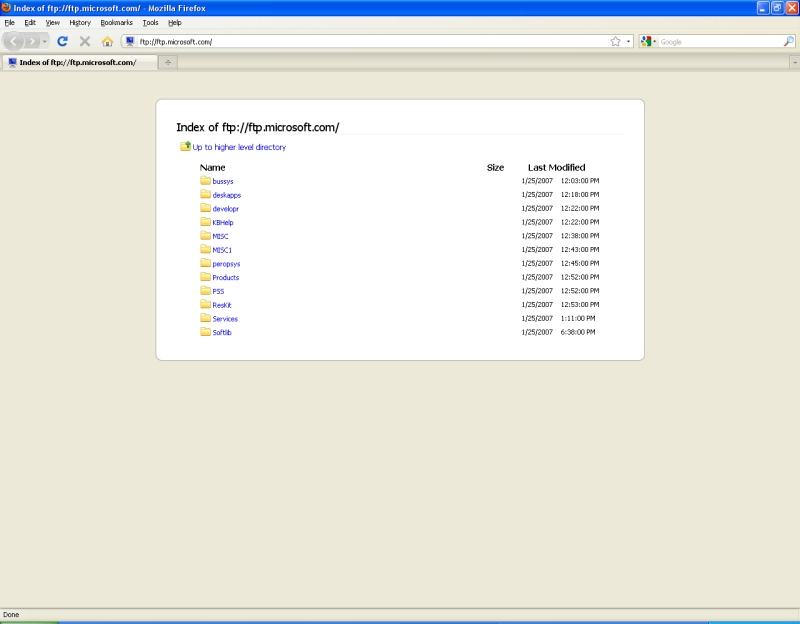Open the bussys folder link
The image size is (800, 624).
[222, 181]
